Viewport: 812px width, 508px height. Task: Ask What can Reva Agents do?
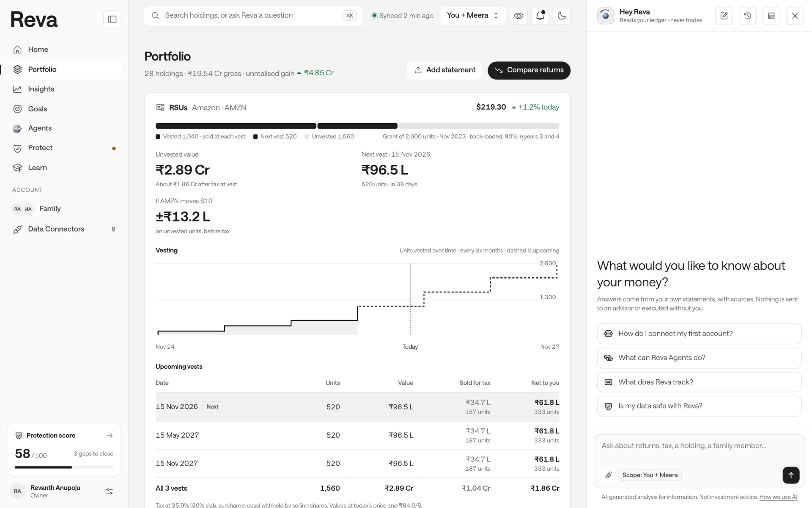click(699, 358)
